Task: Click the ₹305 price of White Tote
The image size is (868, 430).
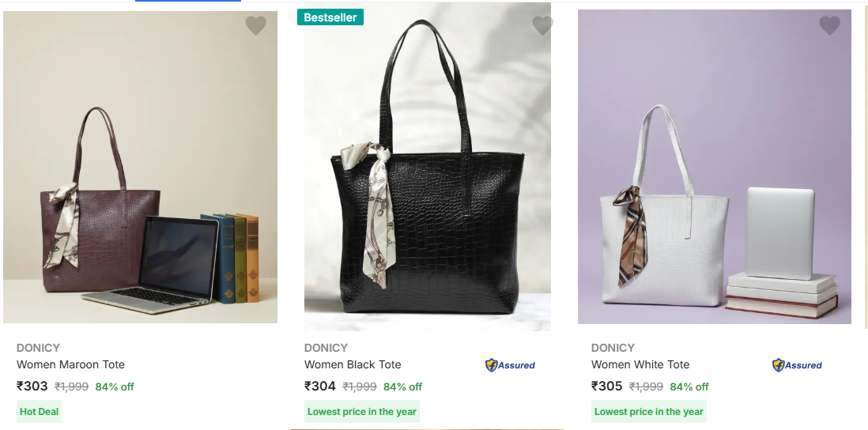Action: (607, 387)
